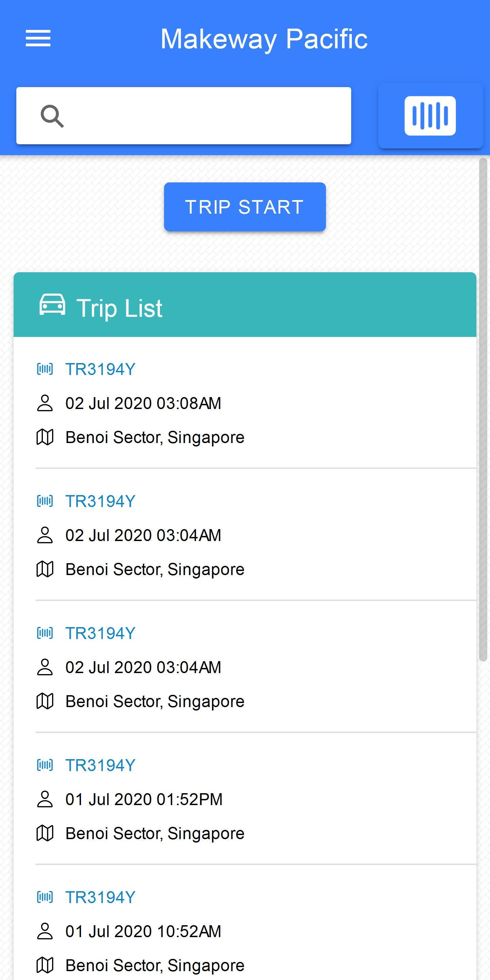Screen dimensions: 490x980
Task: Tap the barcode scanner button
Action: pos(430,116)
